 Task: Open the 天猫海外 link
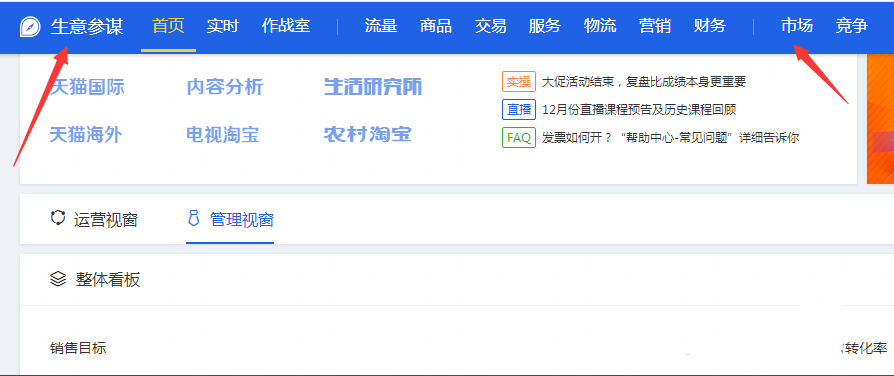click(x=86, y=135)
